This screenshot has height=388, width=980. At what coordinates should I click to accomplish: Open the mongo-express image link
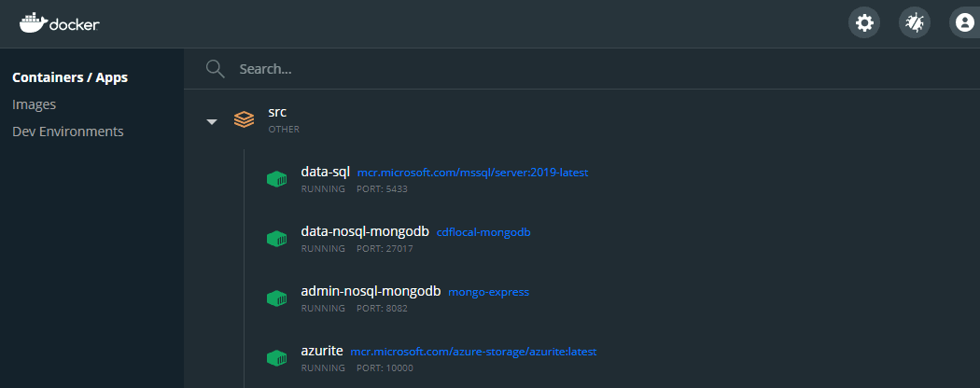pos(488,292)
